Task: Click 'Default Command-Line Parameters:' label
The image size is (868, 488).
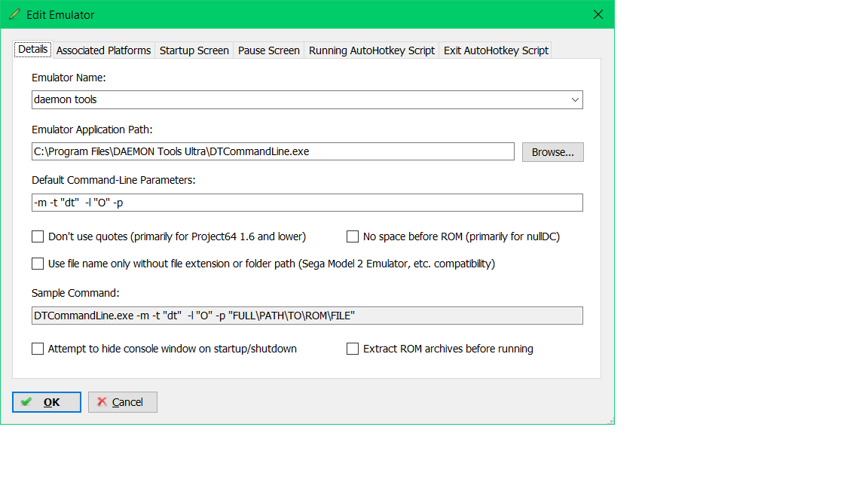Action: click(x=114, y=181)
